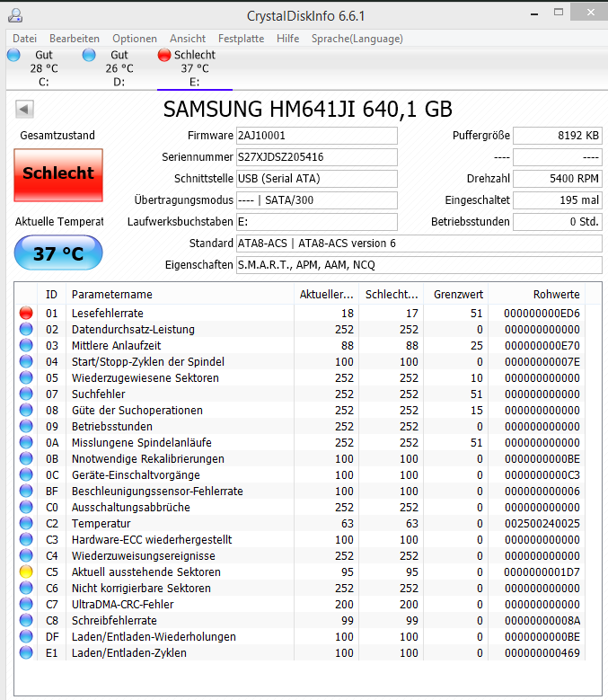Screen dimensions: 608x700
Task: Click status icon of Laden/Entladen-Wiederholungen row
Action: 26,636
